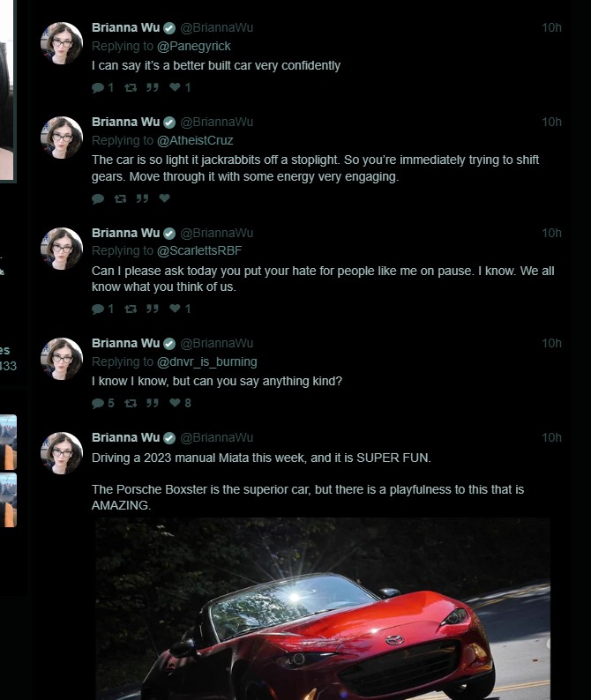This screenshot has height=700, width=591.
Task: Retweet the 'hate on pause' tweet
Action: pos(131,309)
